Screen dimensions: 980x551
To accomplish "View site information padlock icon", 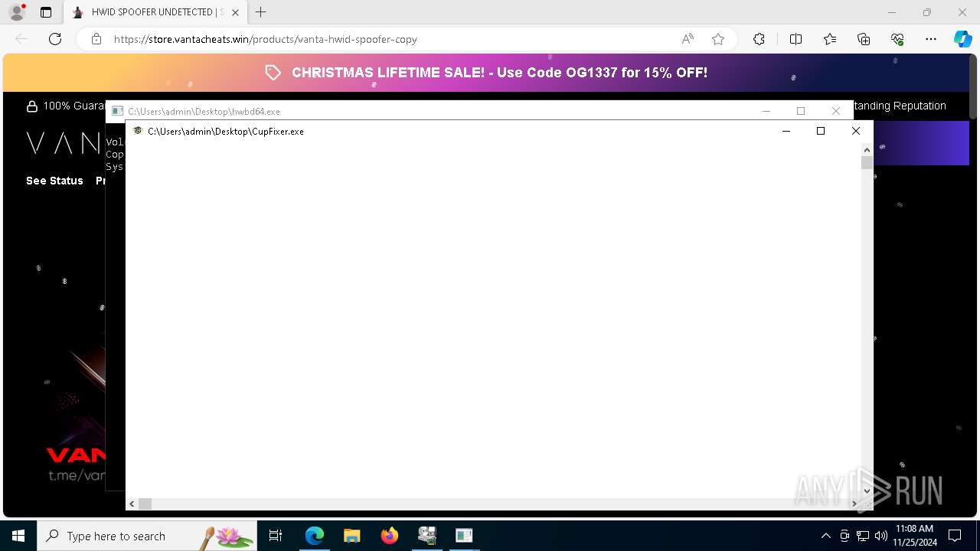I will pos(96,39).
